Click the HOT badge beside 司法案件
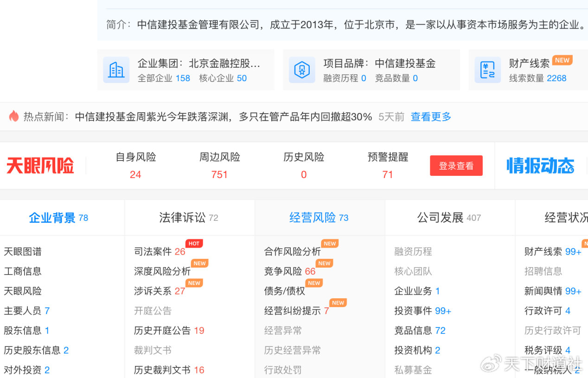Viewport: 588px width, 378px height. [x=194, y=243]
